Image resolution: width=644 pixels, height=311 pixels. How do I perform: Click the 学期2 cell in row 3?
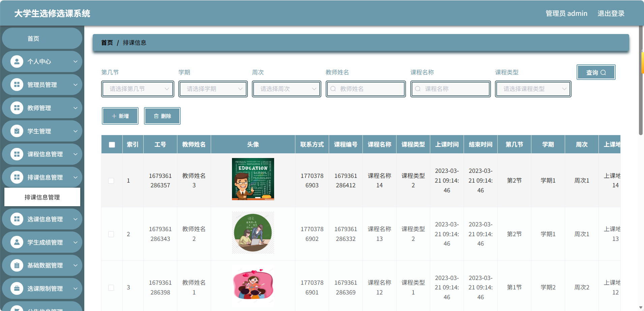click(x=548, y=287)
